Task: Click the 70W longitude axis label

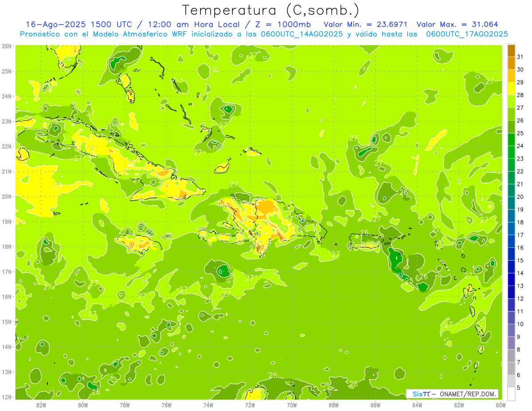Action: [292, 405]
